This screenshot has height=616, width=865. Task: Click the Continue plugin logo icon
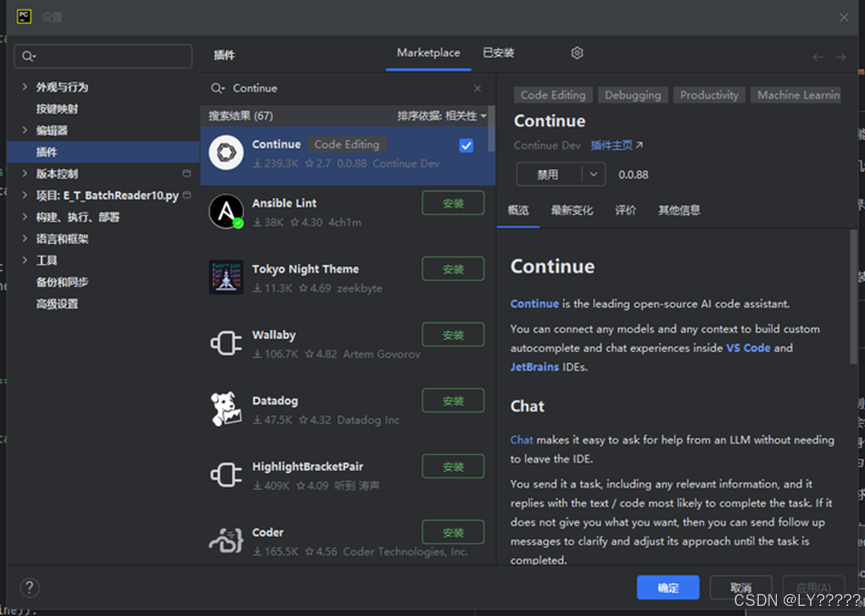tap(226, 152)
